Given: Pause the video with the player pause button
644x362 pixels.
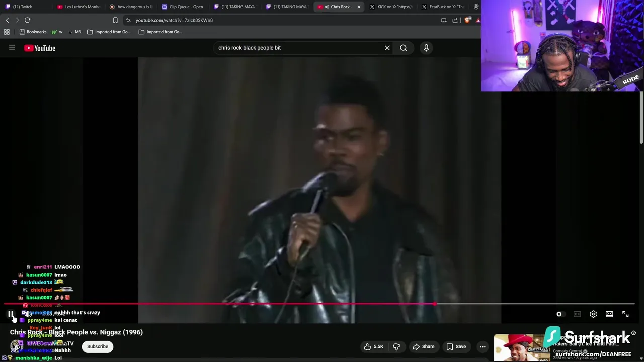Looking at the screenshot, I should pos(11,314).
